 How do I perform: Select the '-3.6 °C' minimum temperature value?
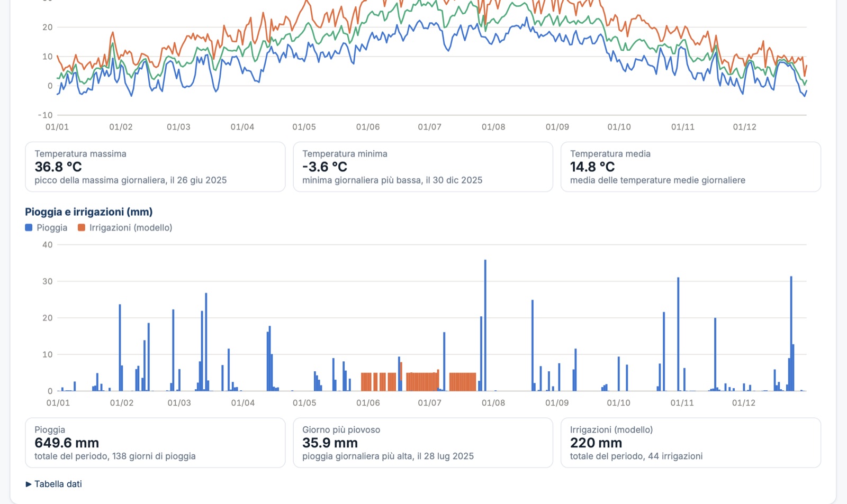click(325, 167)
